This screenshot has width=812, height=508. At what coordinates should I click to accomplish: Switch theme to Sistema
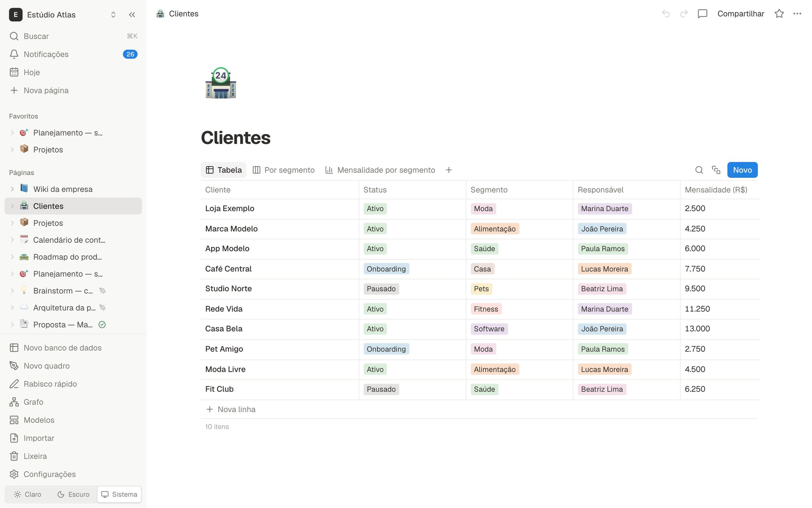click(x=119, y=494)
